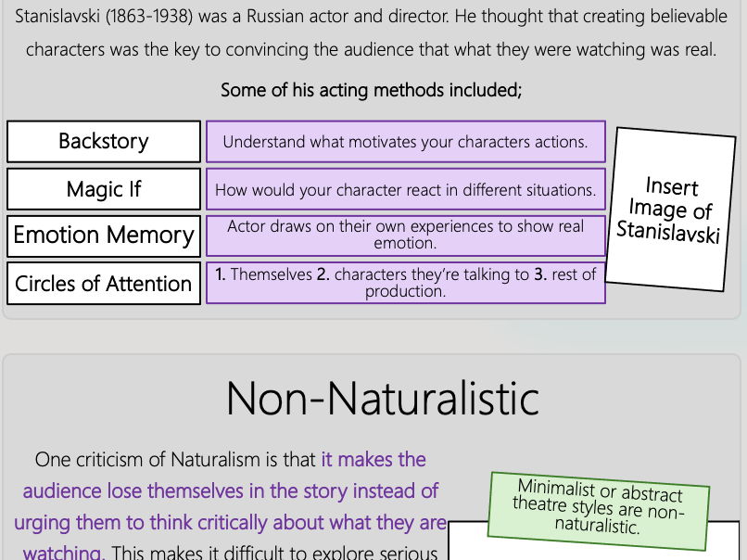The width and height of the screenshot is (747, 560).
Task: Select the "How would your character react" box
Action: click(405, 189)
